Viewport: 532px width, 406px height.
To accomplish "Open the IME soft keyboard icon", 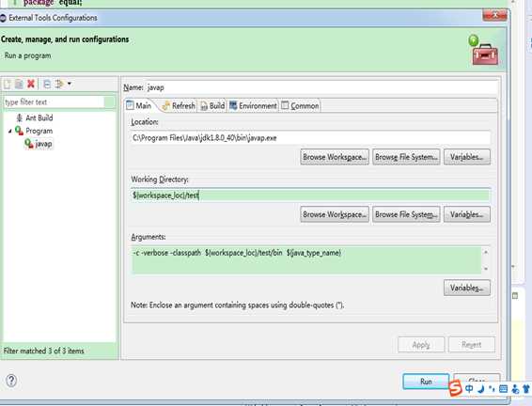I will (504, 389).
